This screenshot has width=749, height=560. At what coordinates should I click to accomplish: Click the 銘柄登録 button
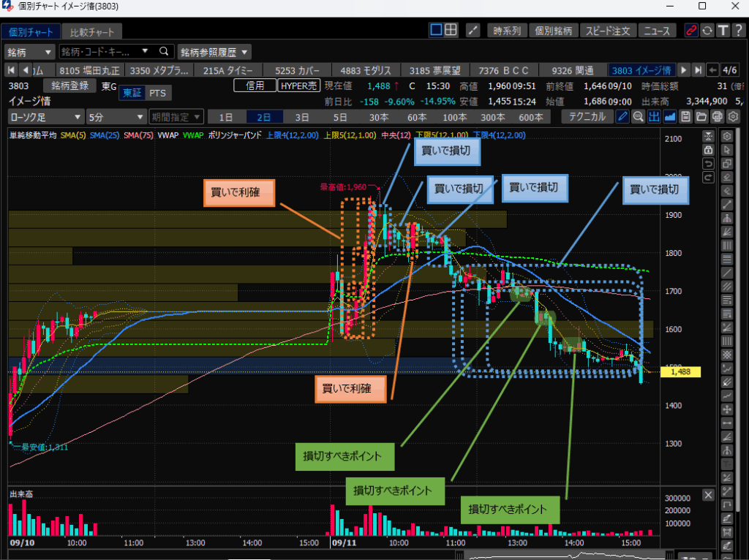coord(69,86)
